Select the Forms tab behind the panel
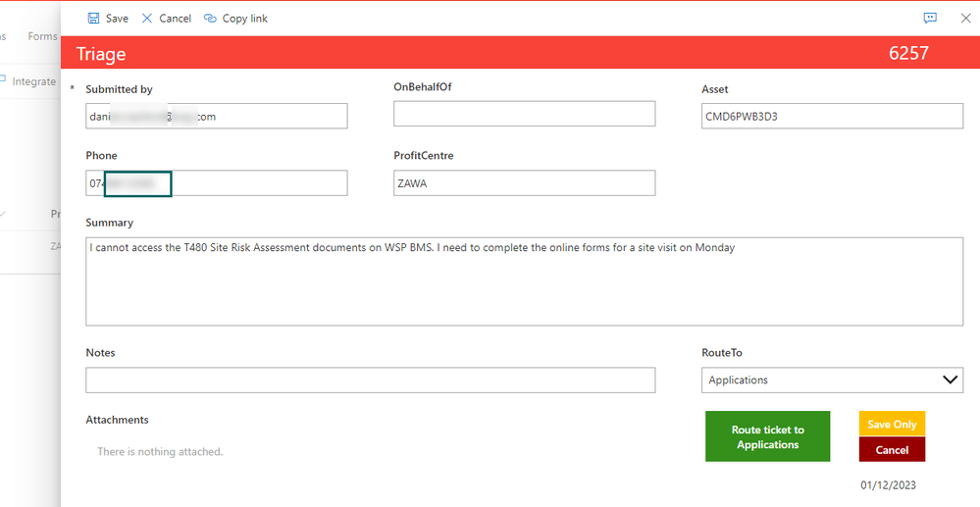The height and width of the screenshot is (507, 980). point(42,36)
